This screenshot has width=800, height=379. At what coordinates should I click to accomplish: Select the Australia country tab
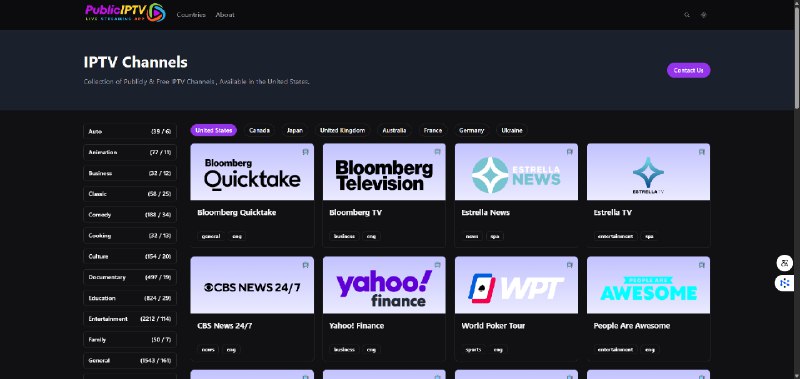(x=394, y=131)
